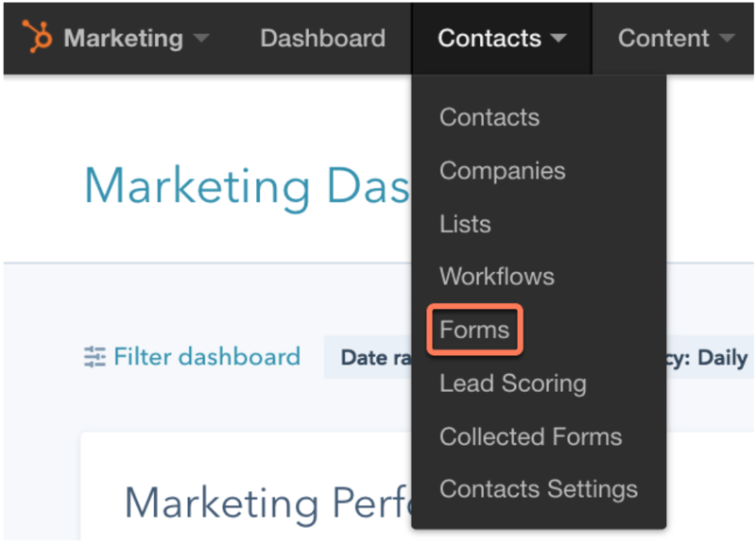The width and height of the screenshot is (756, 545).
Task: Select the highlighted Forms menu item
Action: 474,331
